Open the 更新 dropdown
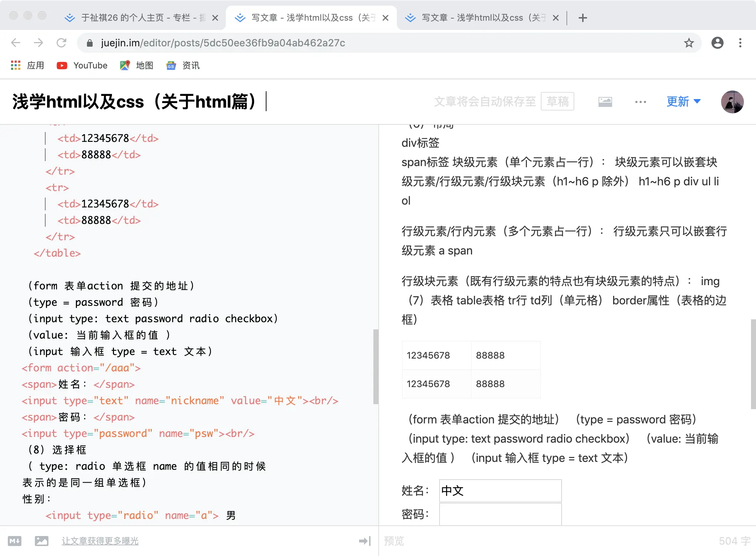Screen dimensions: 756x556 tap(683, 102)
